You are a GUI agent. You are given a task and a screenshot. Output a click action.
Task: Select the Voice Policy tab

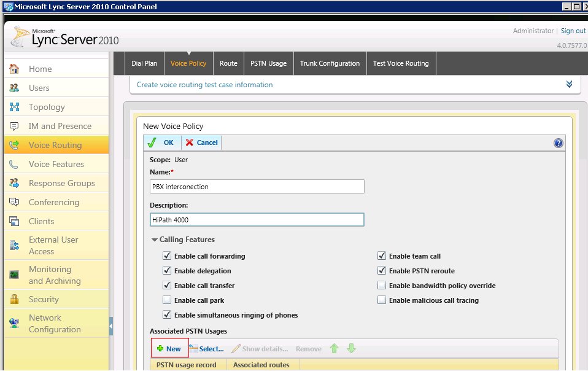click(188, 63)
